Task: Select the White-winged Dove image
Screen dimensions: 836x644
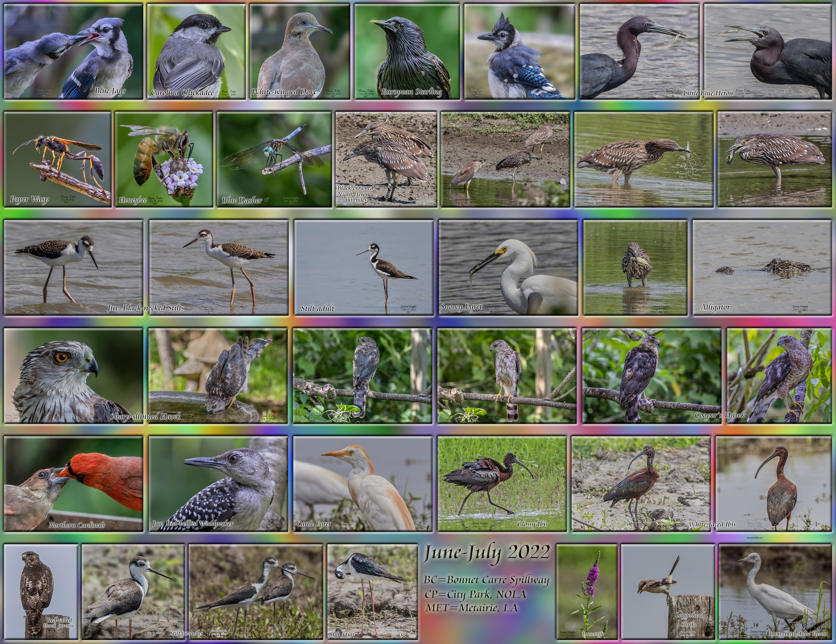Action: (x=300, y=52)
